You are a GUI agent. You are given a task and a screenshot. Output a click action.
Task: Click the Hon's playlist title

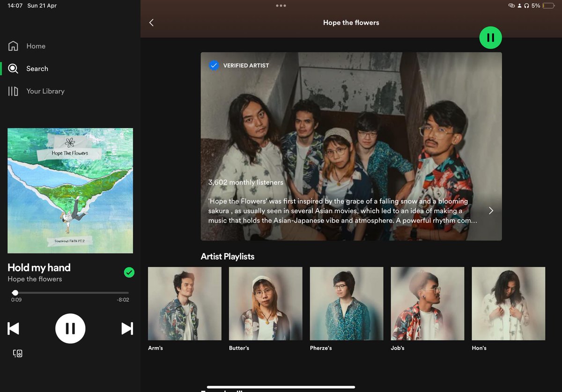pos(479,348)
